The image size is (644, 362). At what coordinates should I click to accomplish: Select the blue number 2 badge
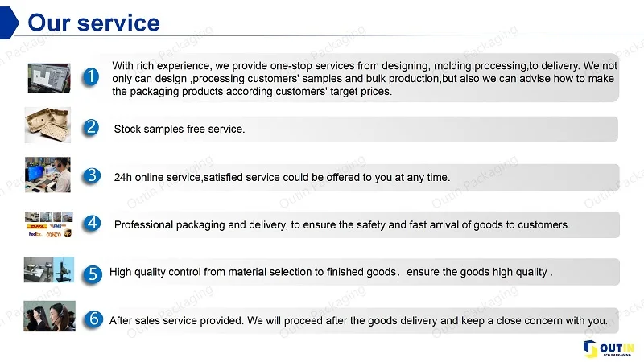pos(93,127)
